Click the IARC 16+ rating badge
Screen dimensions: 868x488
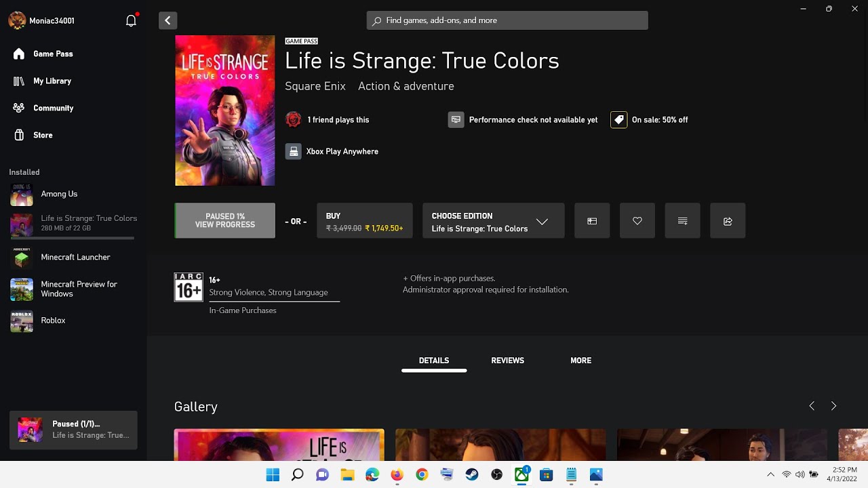click(x=189, y=287)
